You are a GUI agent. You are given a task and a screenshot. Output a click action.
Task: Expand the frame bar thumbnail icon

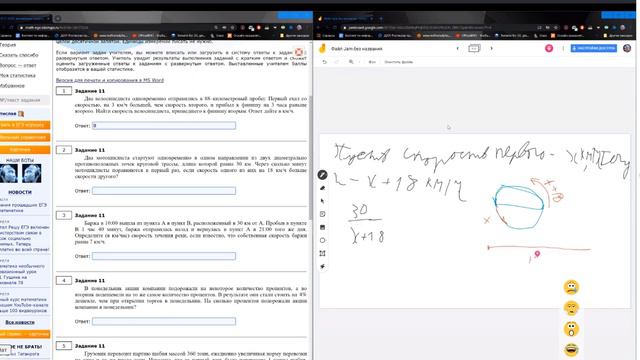pyautogui.click(x=474, y=49)
